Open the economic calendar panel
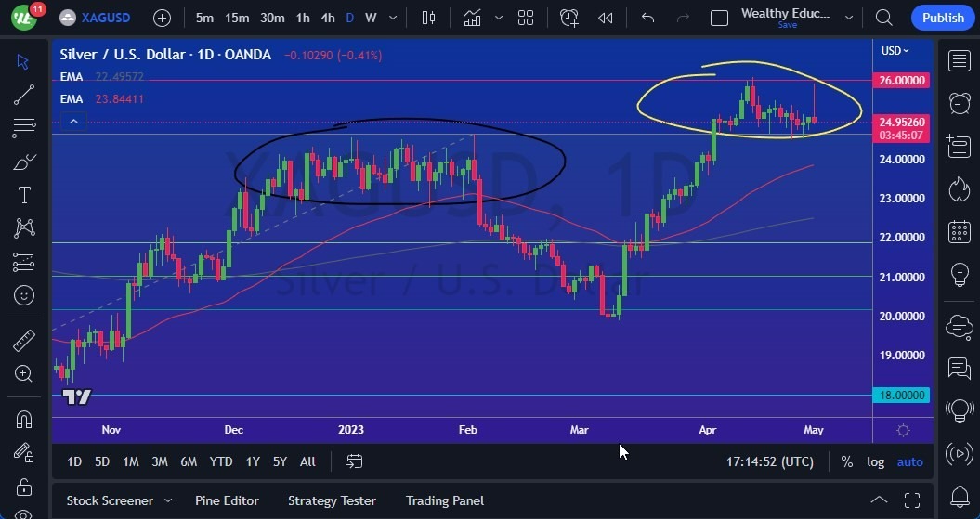Viewport: 980px width, 519px height. 959,232
